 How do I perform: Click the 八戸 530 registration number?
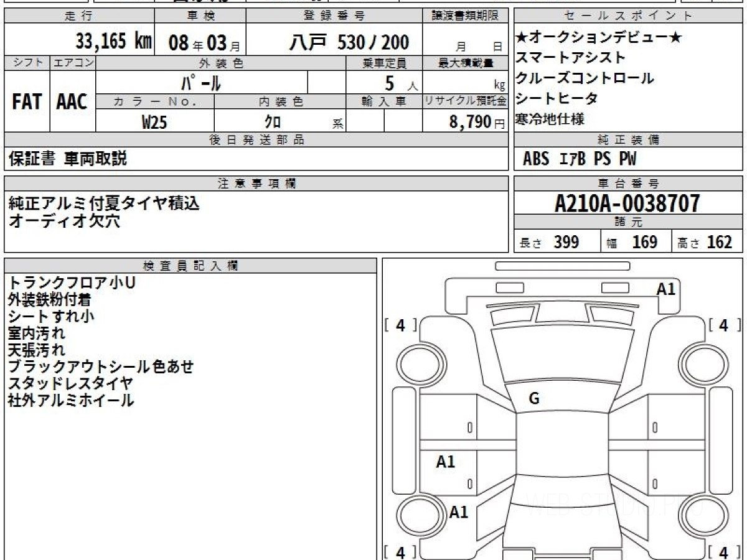[x=349, y=42]
